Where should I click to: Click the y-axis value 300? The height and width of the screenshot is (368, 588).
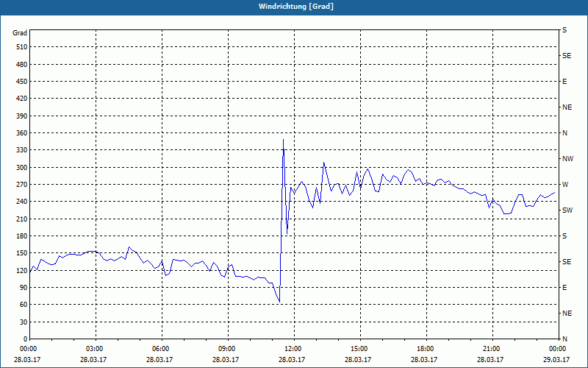click(x=22, y=168)
